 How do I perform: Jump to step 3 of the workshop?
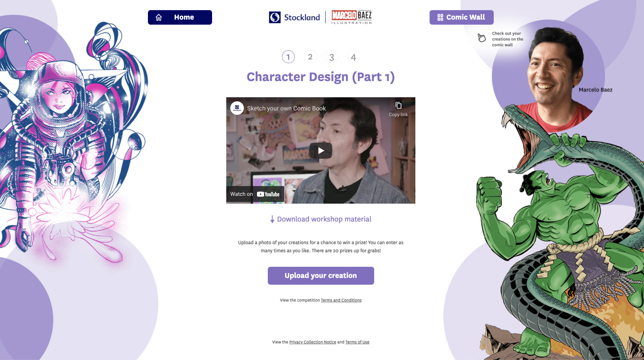[332, 57]
